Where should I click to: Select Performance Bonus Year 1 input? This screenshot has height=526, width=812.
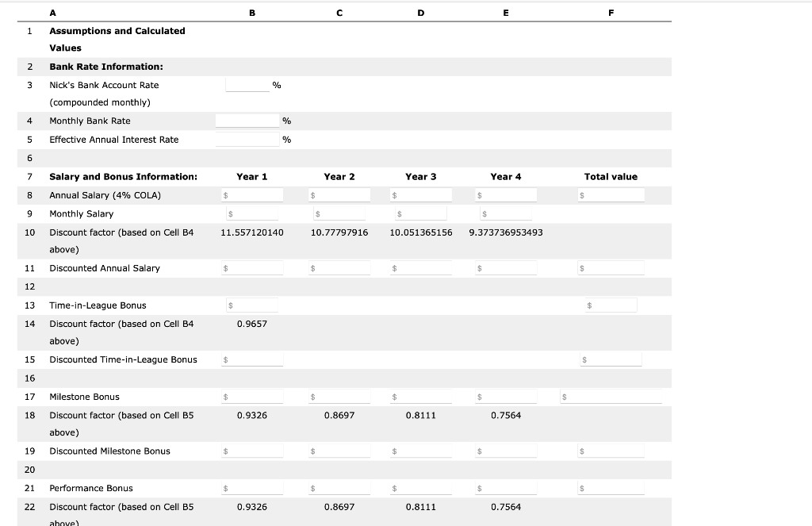(x=252, y=488)
